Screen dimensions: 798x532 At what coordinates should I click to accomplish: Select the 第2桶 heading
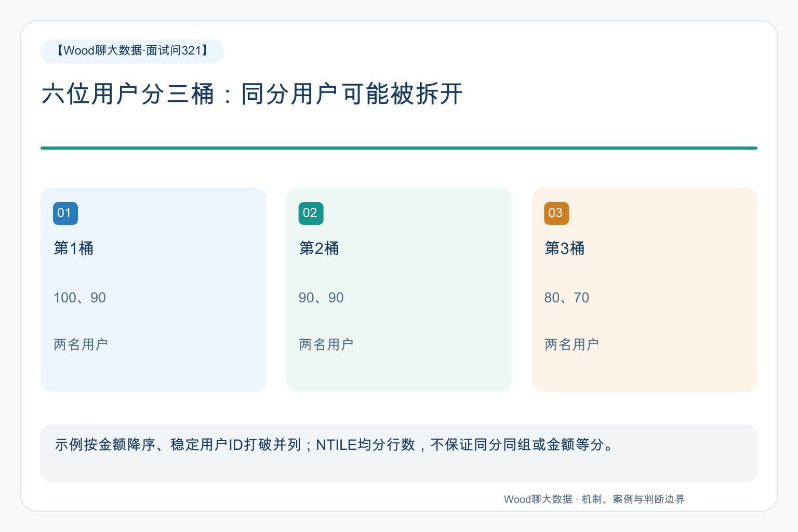click(319, 248)
